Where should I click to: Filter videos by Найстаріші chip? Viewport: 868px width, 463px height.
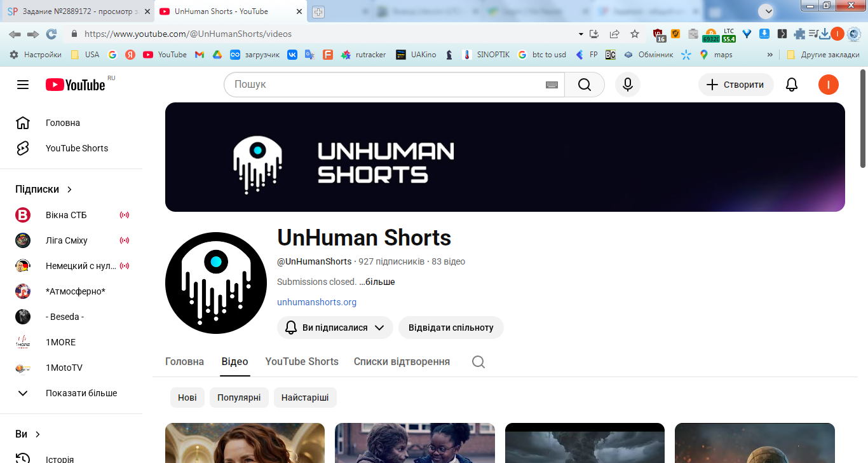305,398
